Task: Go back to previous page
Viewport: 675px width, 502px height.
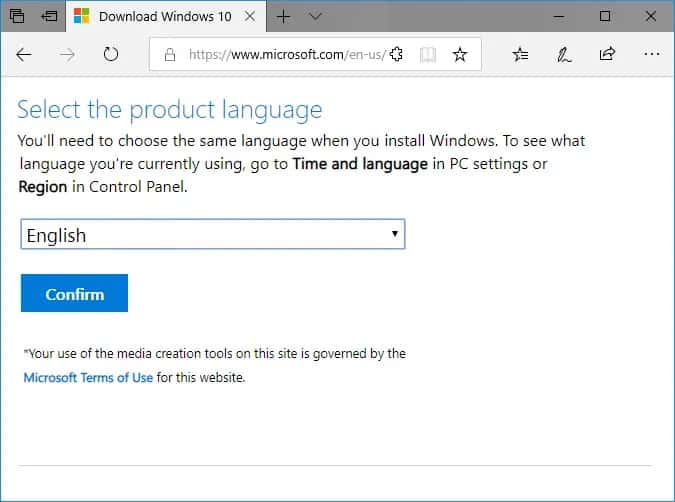Action: [x=24, y=54]
